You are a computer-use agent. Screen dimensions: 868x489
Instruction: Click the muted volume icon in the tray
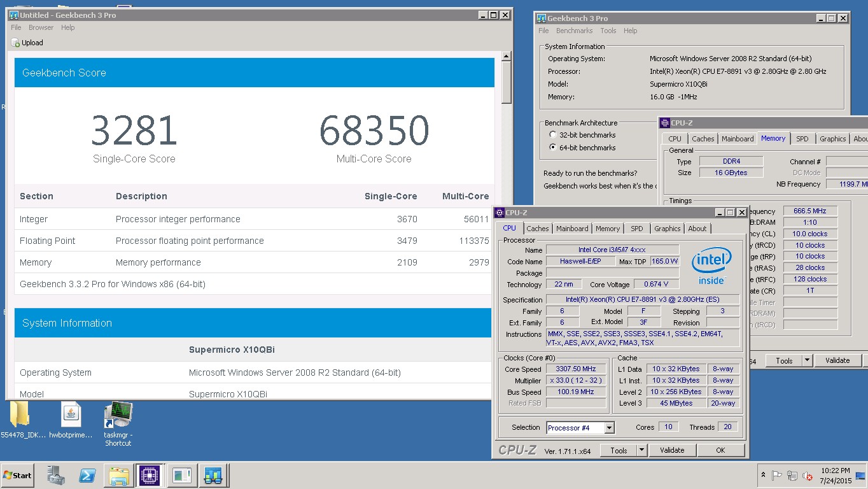pyautogui.click(x=808, y=476)
